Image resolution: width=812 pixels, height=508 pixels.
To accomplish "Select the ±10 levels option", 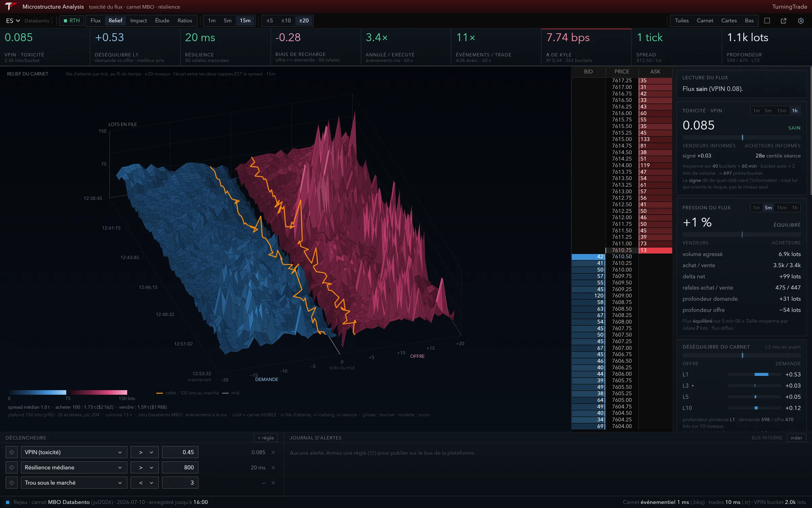I will 286,21.
